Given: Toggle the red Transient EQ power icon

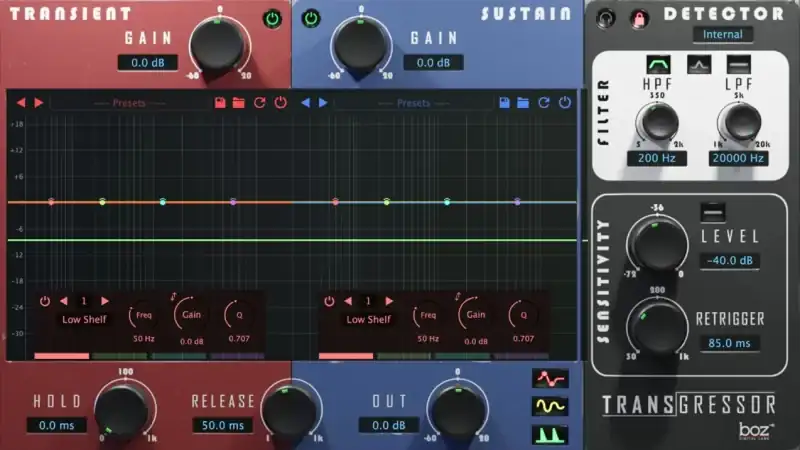Looking at the screenshot, I should click(x=281, y=103).
